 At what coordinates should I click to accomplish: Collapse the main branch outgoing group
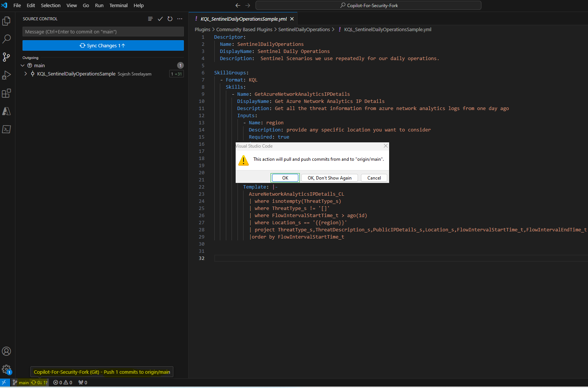pyautogui.click(x=23, y=65)
